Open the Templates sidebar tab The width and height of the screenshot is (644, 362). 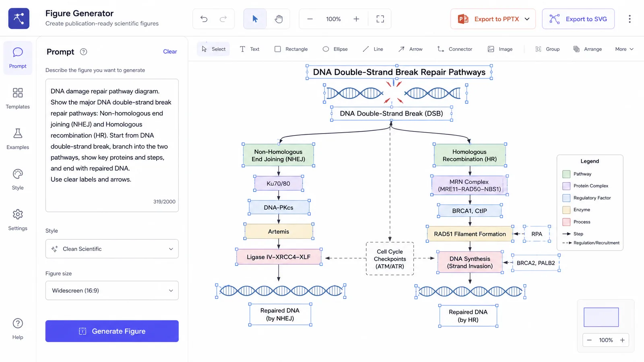[x=18, y=99]
